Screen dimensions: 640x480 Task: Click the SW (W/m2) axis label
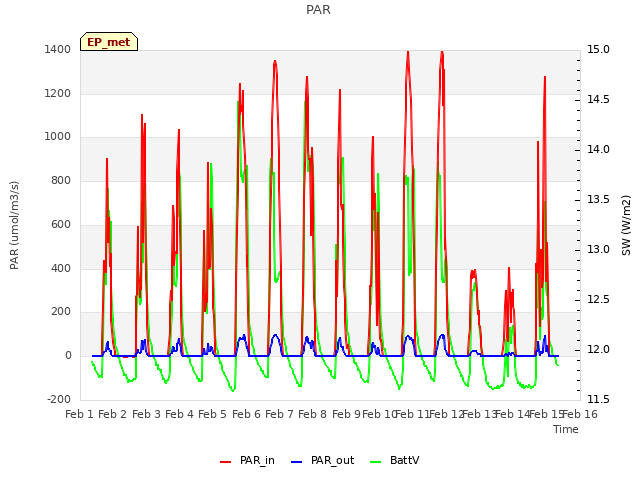pos(626,225)
